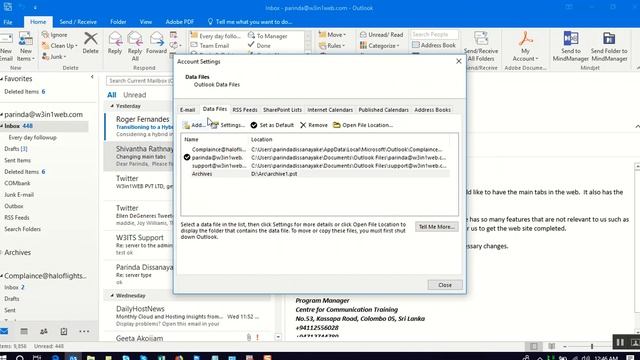Switch to the Address Books tab
The width and height of the screenshot is (640, 360).
[432, 110]
